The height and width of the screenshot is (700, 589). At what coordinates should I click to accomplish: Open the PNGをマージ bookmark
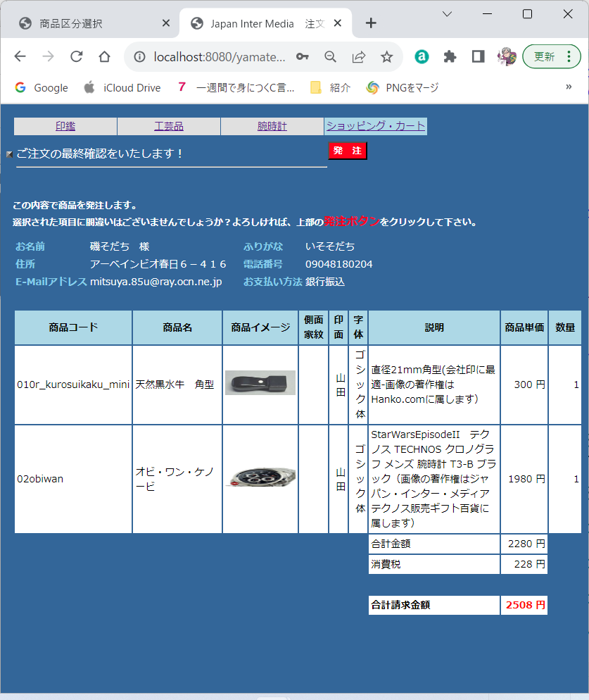[403, 87]
